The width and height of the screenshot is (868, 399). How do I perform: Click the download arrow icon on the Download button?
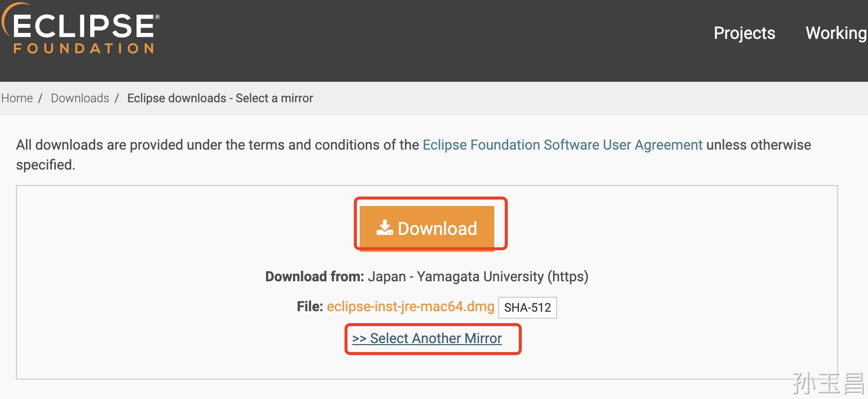[x=385, y=227]
